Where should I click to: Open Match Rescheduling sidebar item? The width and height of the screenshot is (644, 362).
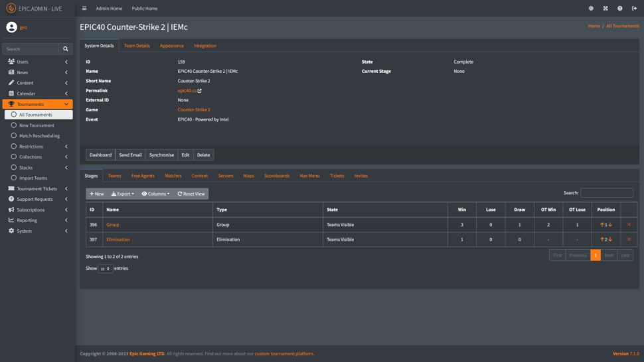[x=39, y=136]
